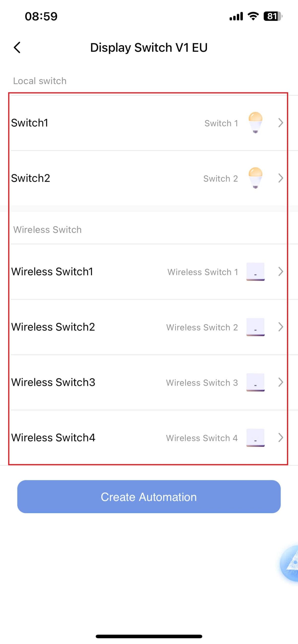Screen dimensions: 298x644
Task: Open Wireless Switch1 chevron arrow
Action: point(281,272)
